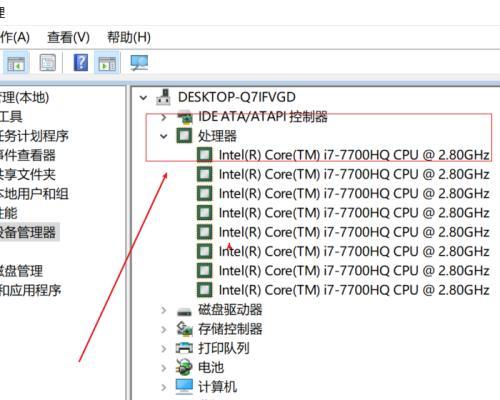500x400 pixels.
Task: Select the DESKTOP-Q7IFVGD computer name
Action: (x=237, y=97)
